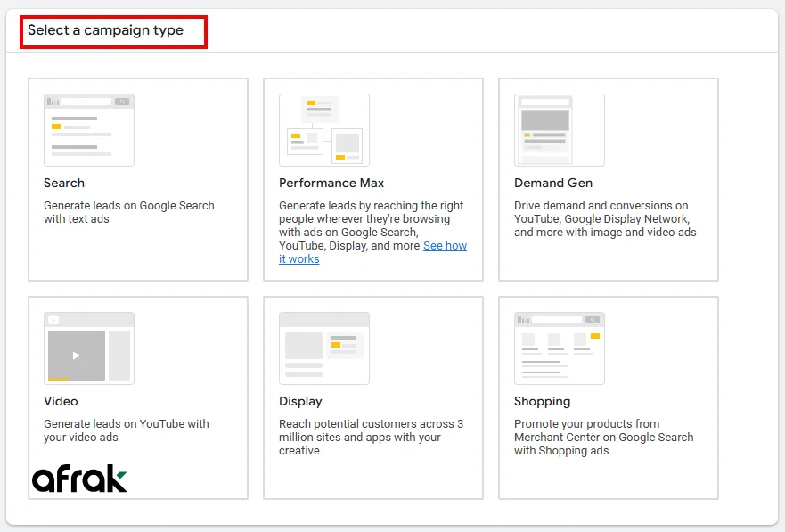Pick the Demand Gen title
This screenshot has height=532, width=785.
point(553,183)
